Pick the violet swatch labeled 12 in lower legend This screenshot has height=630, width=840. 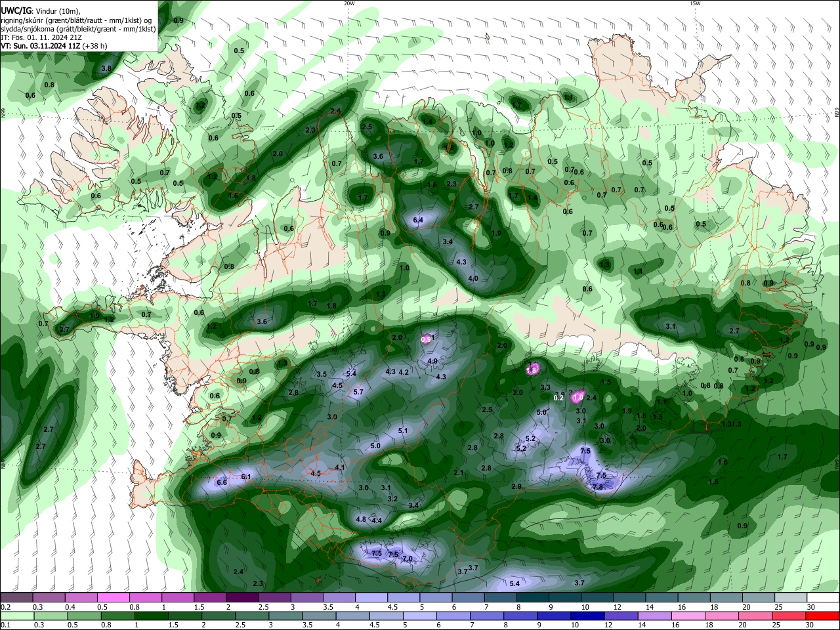(x=619, y=616)
